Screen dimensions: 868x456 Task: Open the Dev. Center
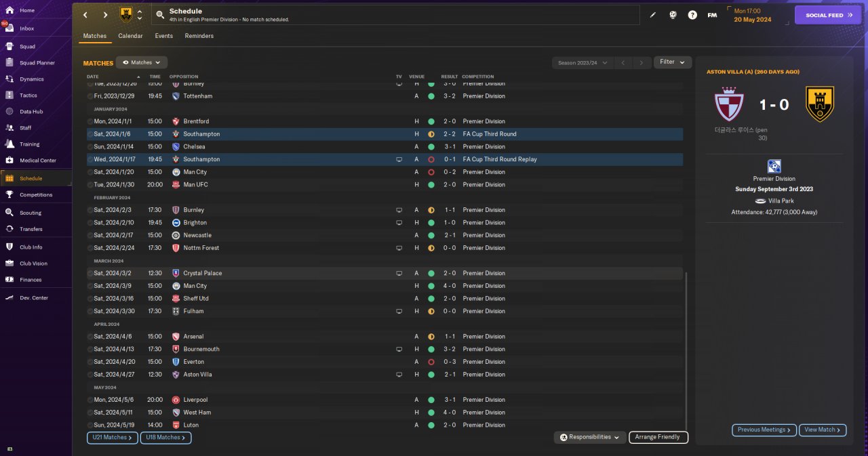35,298
